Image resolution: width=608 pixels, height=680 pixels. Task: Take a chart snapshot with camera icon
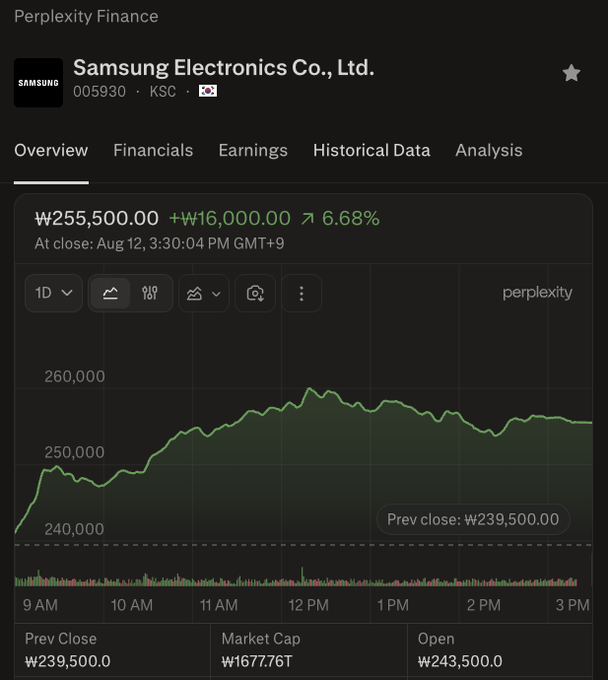point(255,293)
